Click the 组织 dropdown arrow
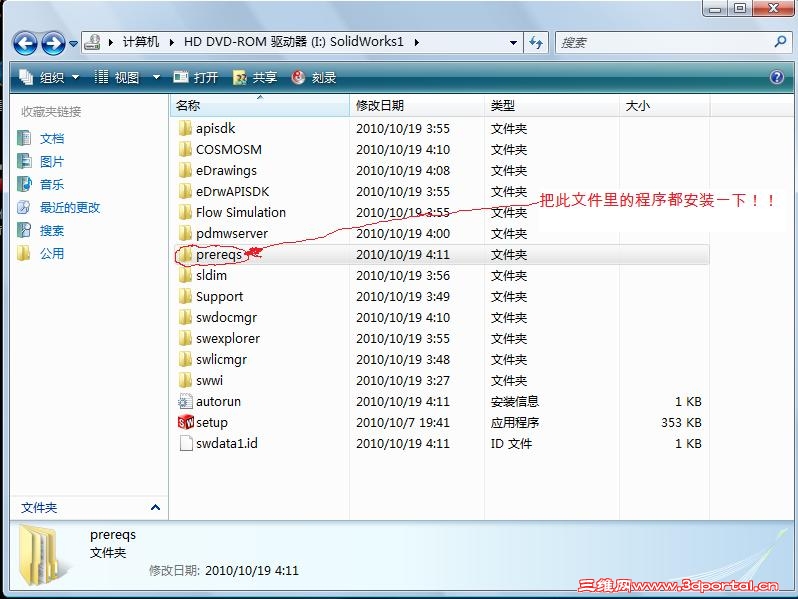Screen dimensions: 798x599 [75, 77]
